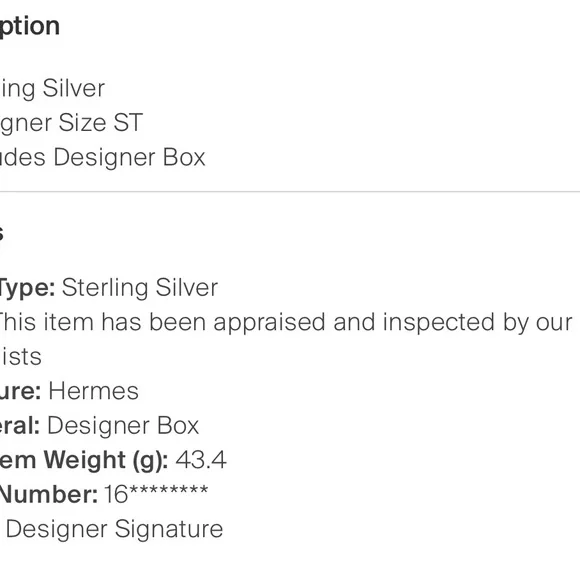Click the word 'inspected' in details

[439, 323]
